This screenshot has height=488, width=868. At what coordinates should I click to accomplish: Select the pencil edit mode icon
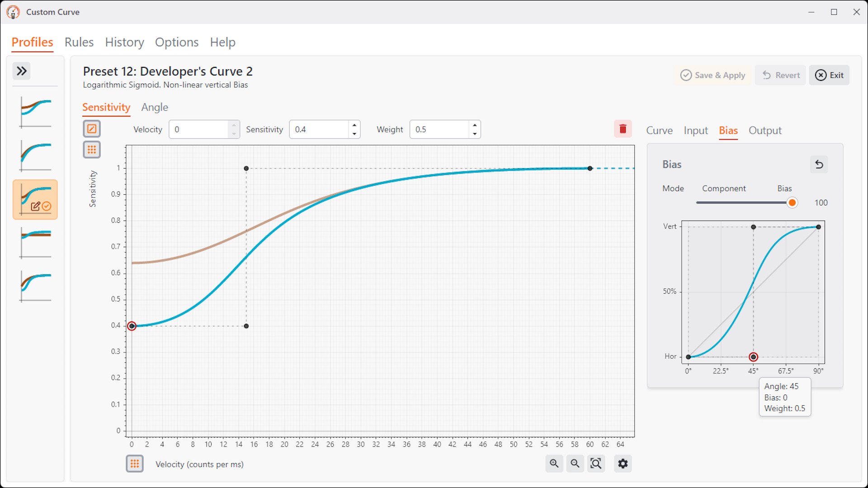click(92, 128)
